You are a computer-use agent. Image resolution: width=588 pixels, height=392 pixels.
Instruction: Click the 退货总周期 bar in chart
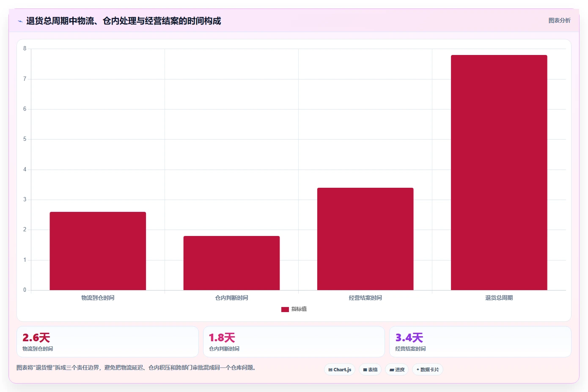499,173
